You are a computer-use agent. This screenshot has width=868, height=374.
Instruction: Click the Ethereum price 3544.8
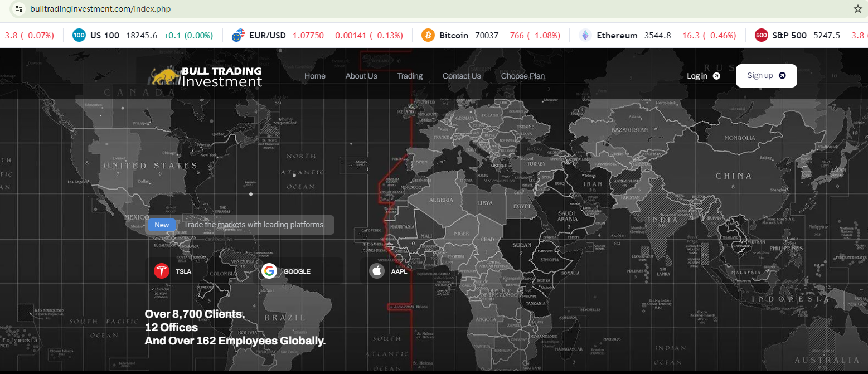coord(658,35)
